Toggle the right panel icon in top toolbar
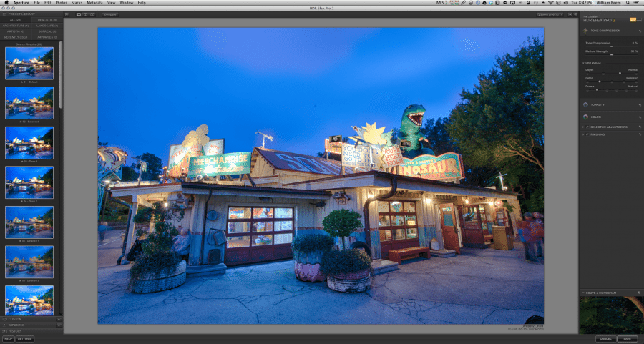Viewport: 644px width, 344px height. point(575,14)
